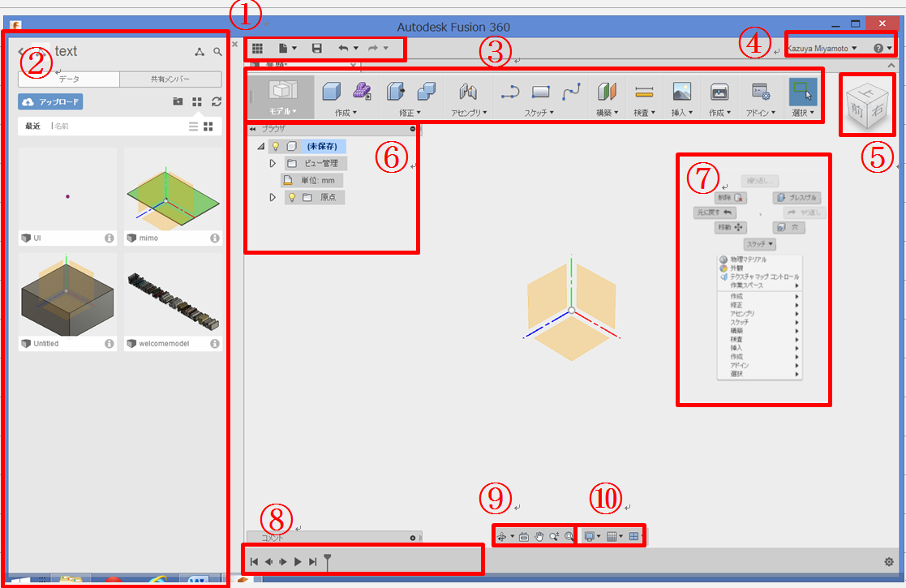Click the 削除 marking menu button
Viewport: 906px width, 588px height.
730,198
